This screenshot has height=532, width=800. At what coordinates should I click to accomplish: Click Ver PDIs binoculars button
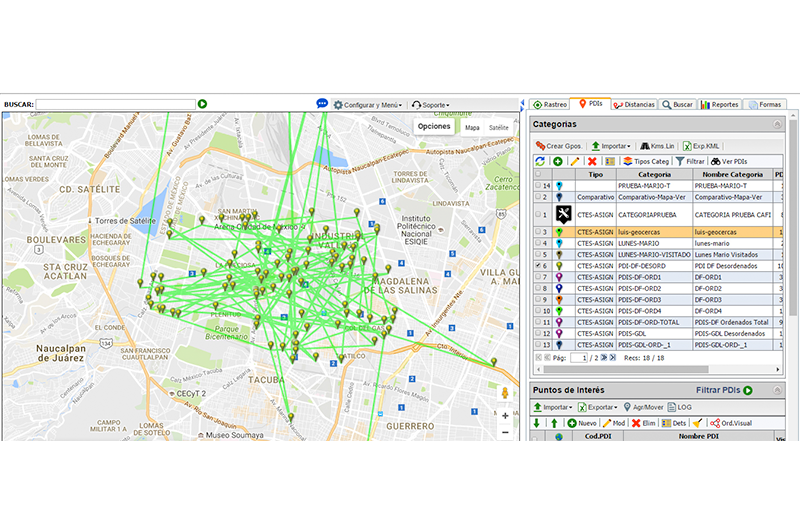click(729, 161)
